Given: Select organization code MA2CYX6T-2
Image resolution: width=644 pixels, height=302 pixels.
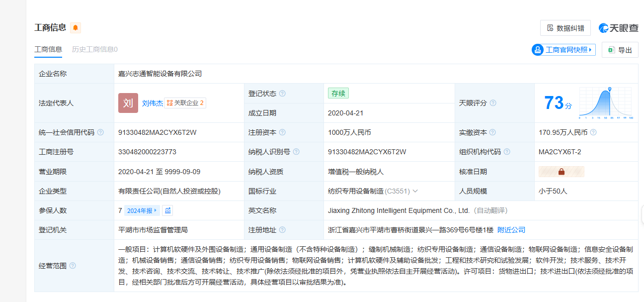Looking at the screenshot, I should point(560,152).
